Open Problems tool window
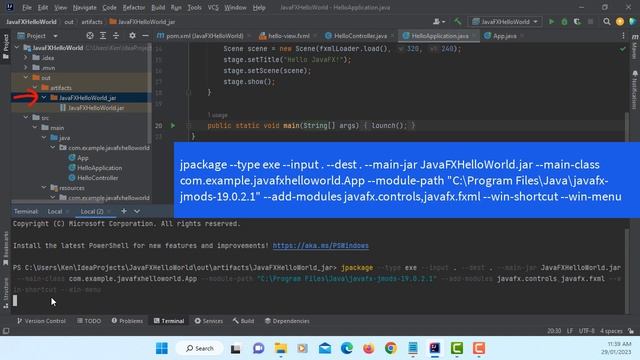Screen dimensions: 640x360 (x=127, y=321)
